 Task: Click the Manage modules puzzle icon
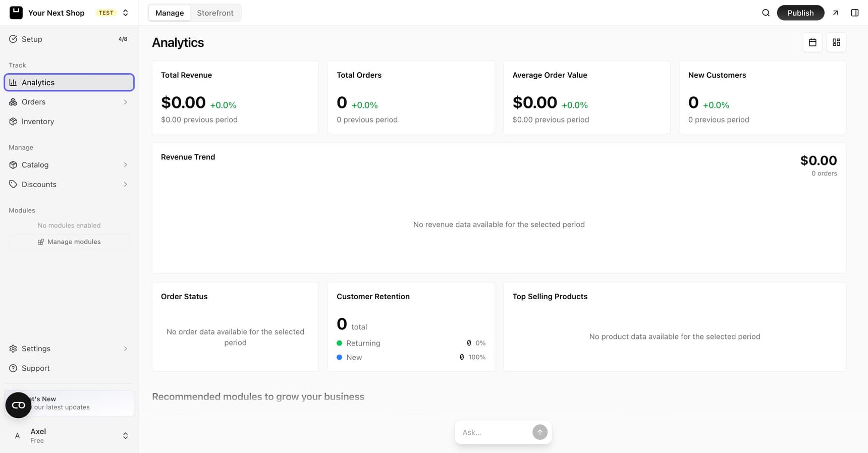click(41, 242)
